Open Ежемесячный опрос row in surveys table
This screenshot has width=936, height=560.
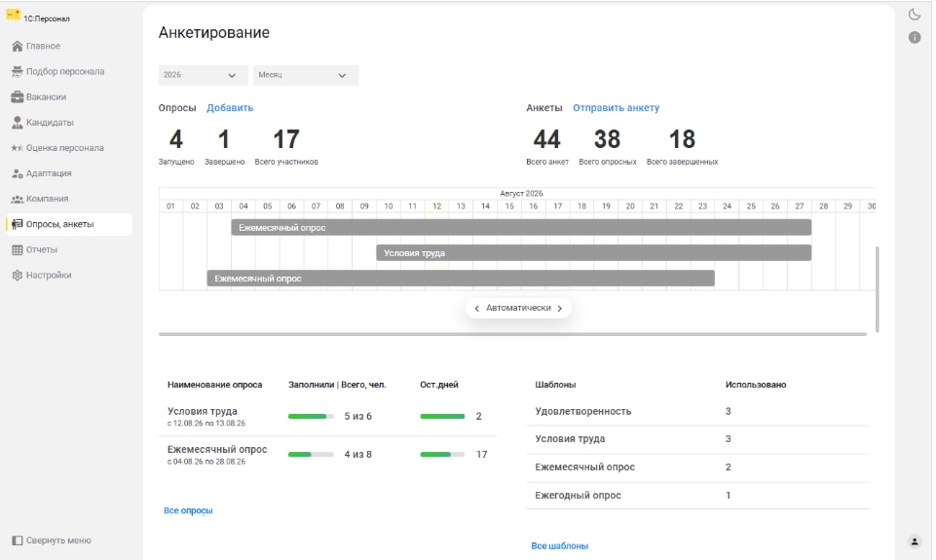pyautogui.click(x=327, y=455)
